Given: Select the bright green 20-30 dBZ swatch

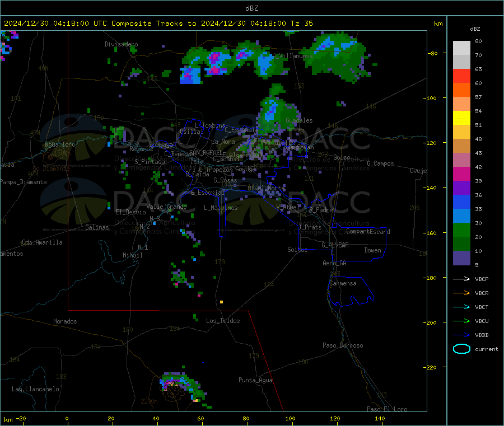Looking at the screenshot, I should (461, 230).
